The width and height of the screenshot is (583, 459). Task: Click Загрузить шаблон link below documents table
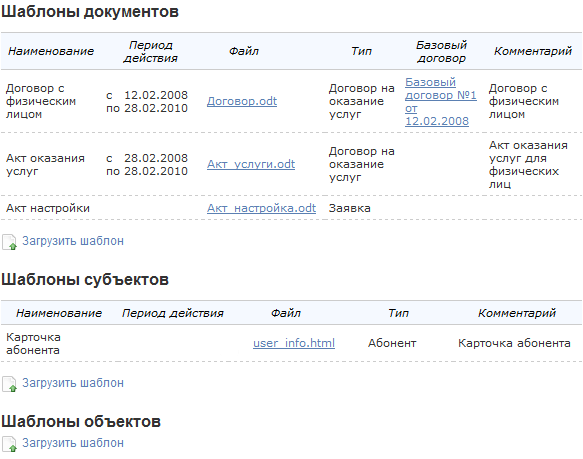73,241
